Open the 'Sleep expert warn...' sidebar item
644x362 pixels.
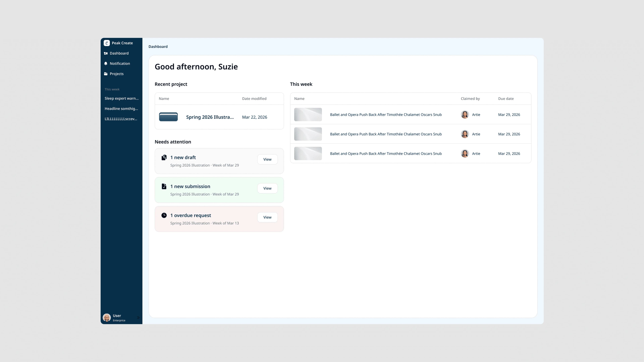pos(121,98)
